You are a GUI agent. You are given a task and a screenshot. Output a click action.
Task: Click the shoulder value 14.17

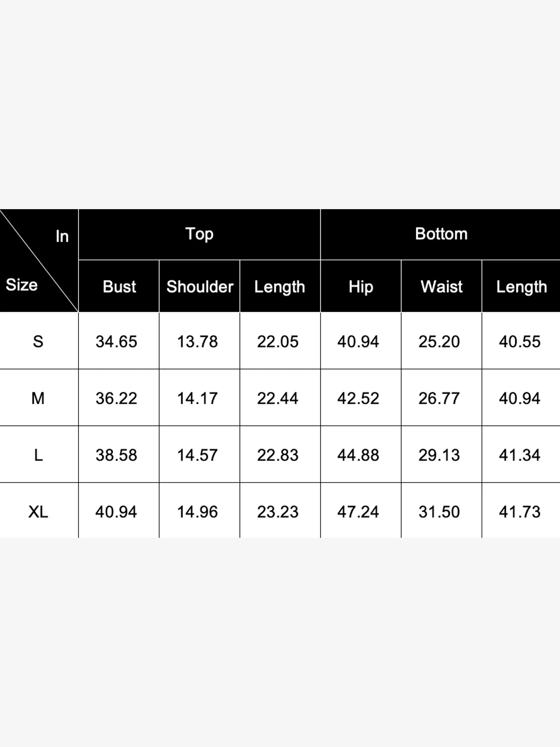click(x=197, y=398)
